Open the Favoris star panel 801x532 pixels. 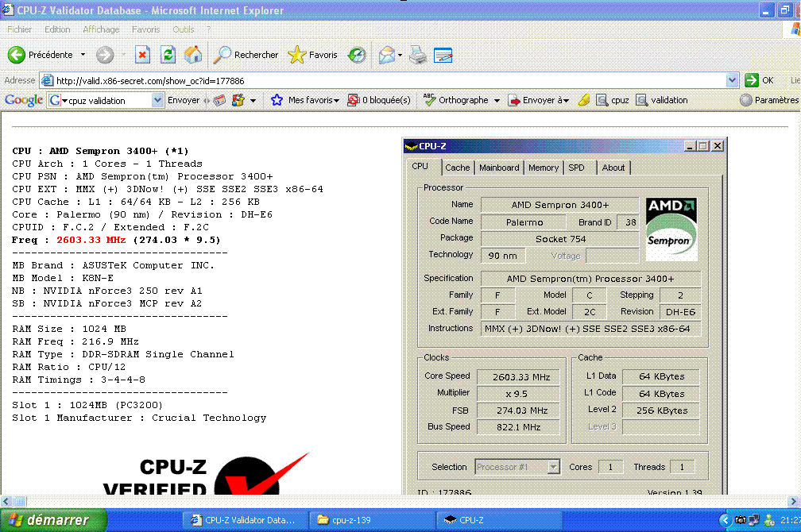pyautogui.click(x=312, y=55)
